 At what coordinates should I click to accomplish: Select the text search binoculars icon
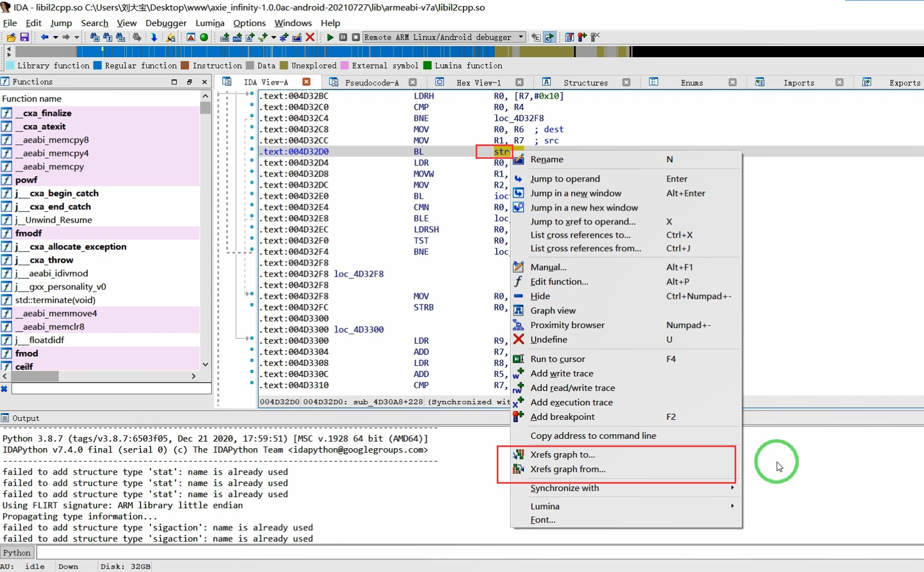point(108,37)
